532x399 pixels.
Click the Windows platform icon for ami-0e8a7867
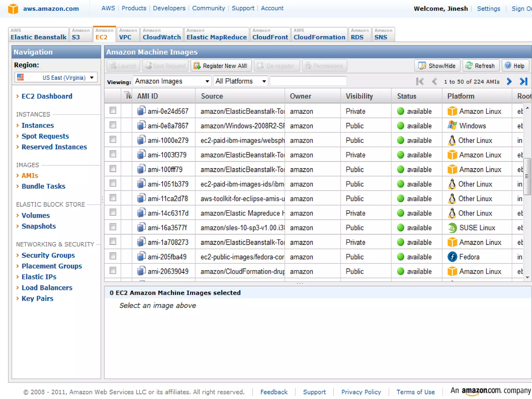click(452, 126)
